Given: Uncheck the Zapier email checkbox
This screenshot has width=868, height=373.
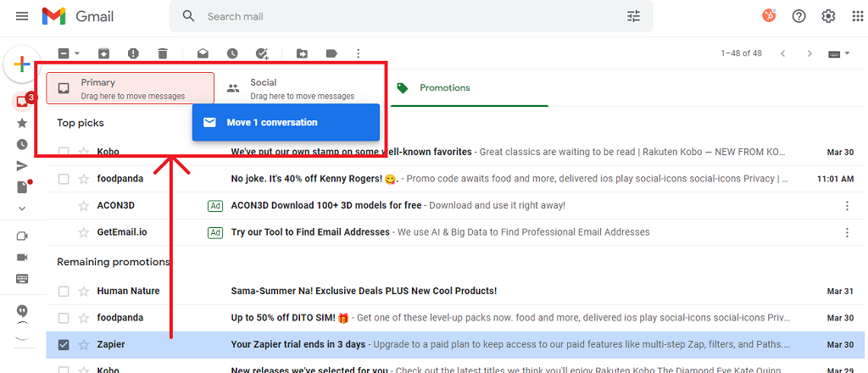Looking at the screenshot, I should pyautogui.click(x=64, y=344).
